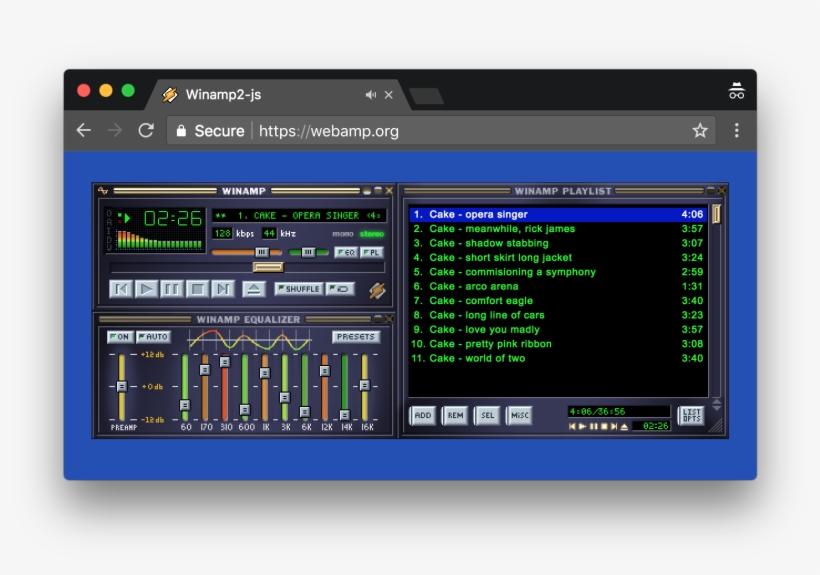Pause playback in Winamp main window

[172, 289]
